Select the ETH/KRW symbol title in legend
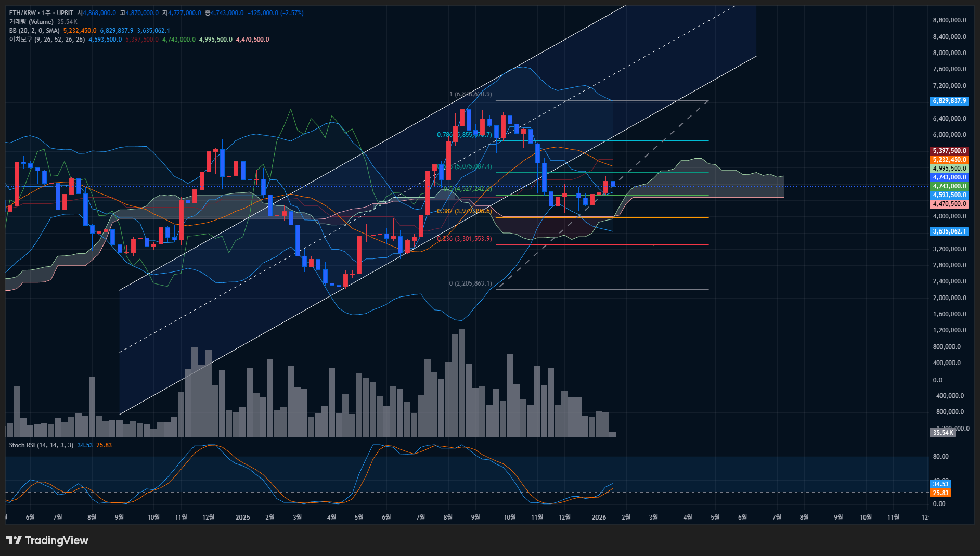980x556 pixels. tap(41, 12)
